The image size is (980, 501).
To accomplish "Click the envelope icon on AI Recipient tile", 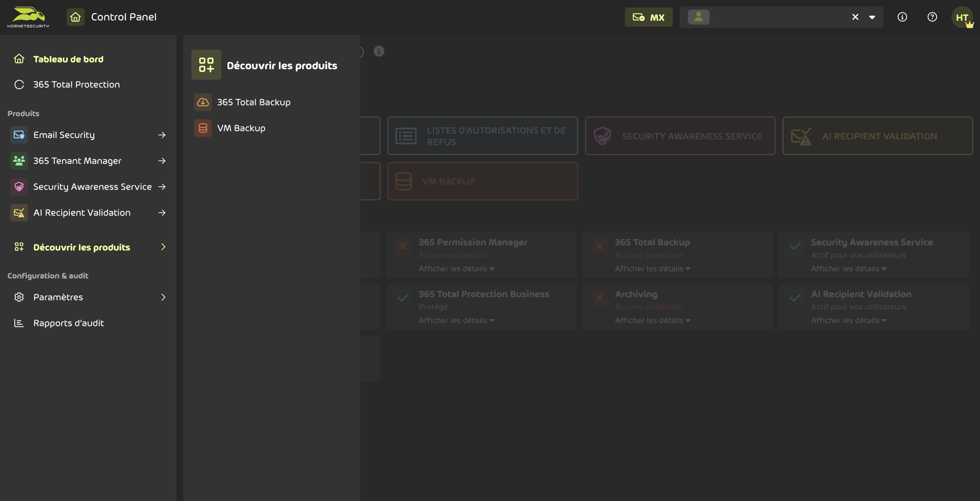I will 801,136.
